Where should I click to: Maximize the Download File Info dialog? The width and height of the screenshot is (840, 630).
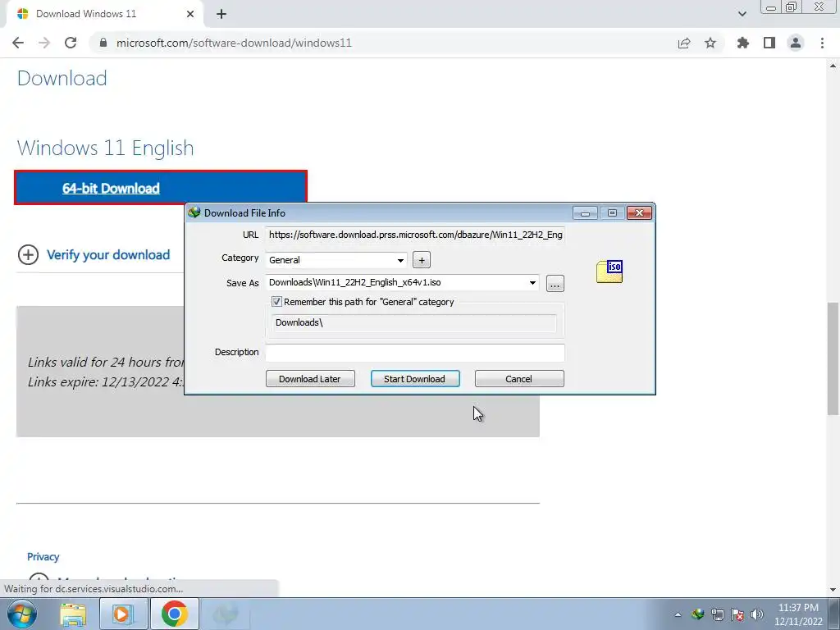(x=612, y=213)
